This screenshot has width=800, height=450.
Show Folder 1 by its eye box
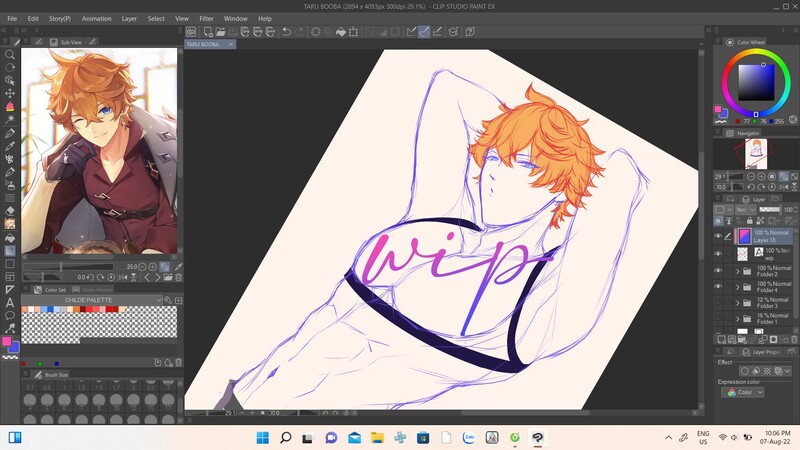[718, 318]
